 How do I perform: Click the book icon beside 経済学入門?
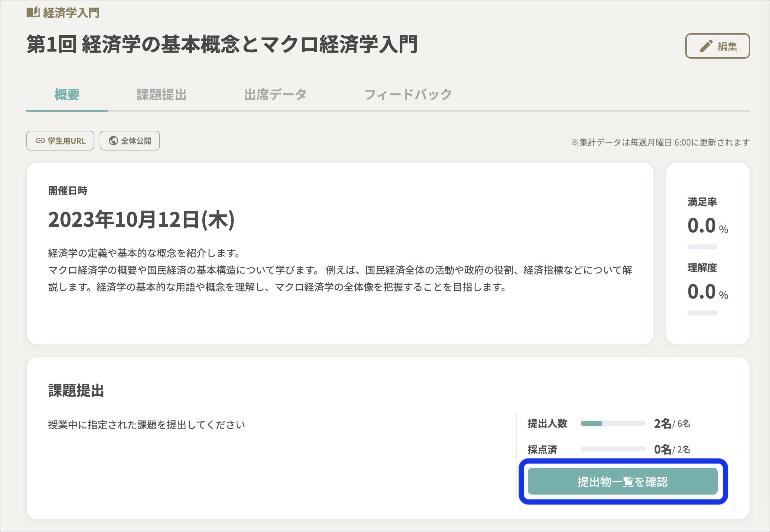pyautogui.click(x=33, y=13)
